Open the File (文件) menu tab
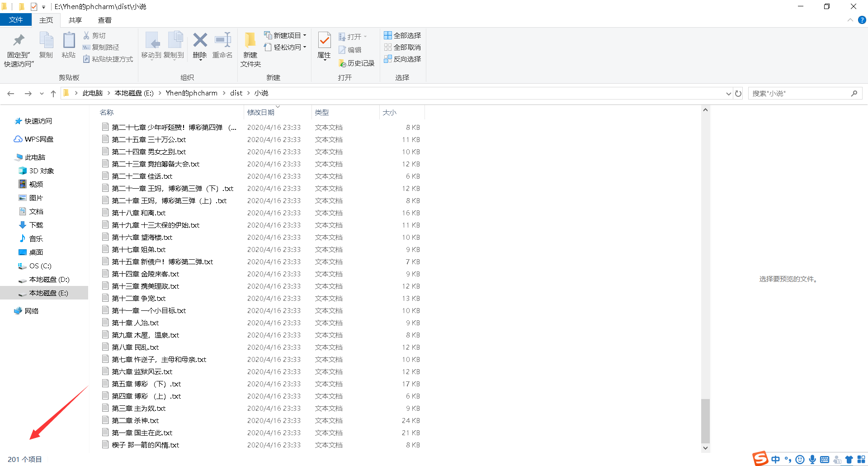 [15, 20]
